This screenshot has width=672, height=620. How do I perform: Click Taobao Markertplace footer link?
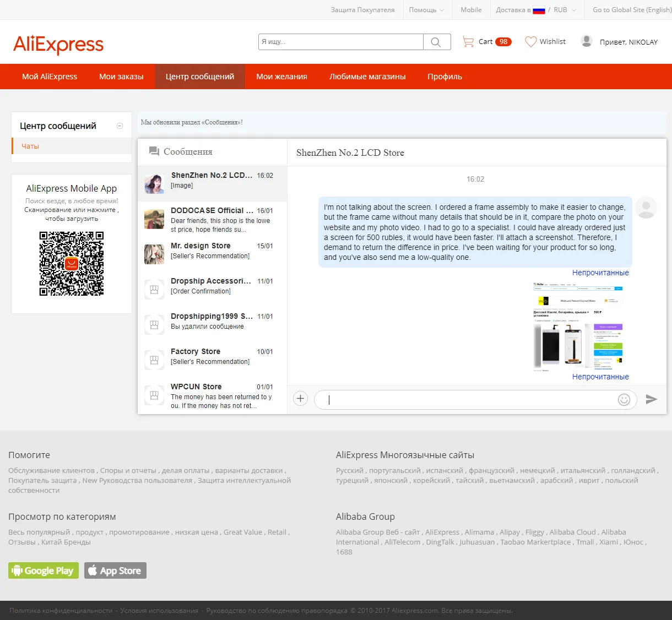pos(535,542)
